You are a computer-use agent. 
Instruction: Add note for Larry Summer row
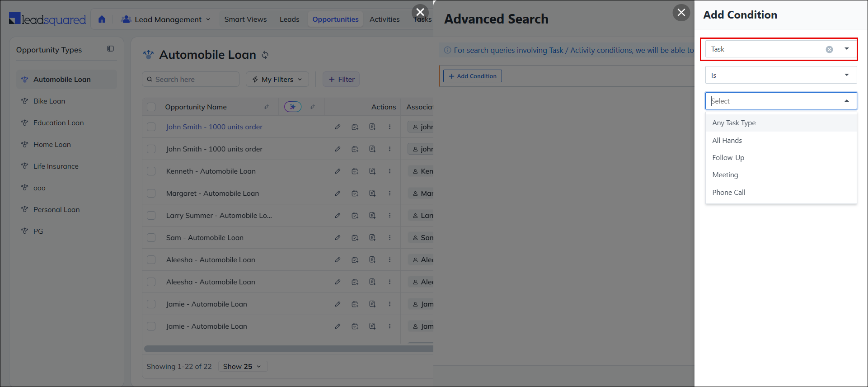[372, 216]
